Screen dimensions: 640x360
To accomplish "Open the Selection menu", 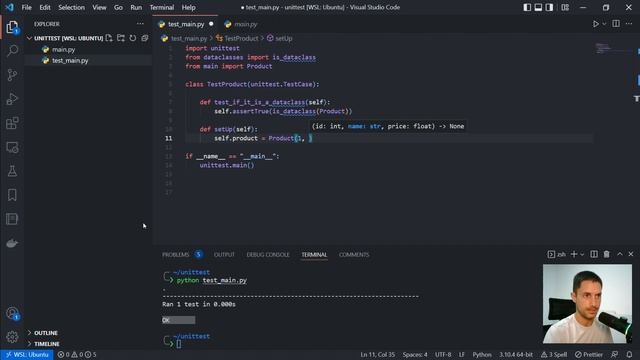I will 71,7.
